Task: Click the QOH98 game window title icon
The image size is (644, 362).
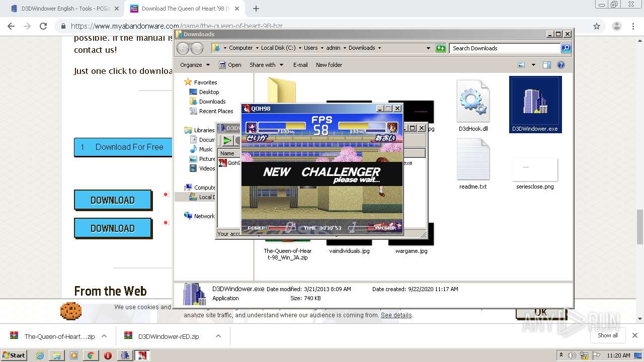Action: tap(247, 109)
